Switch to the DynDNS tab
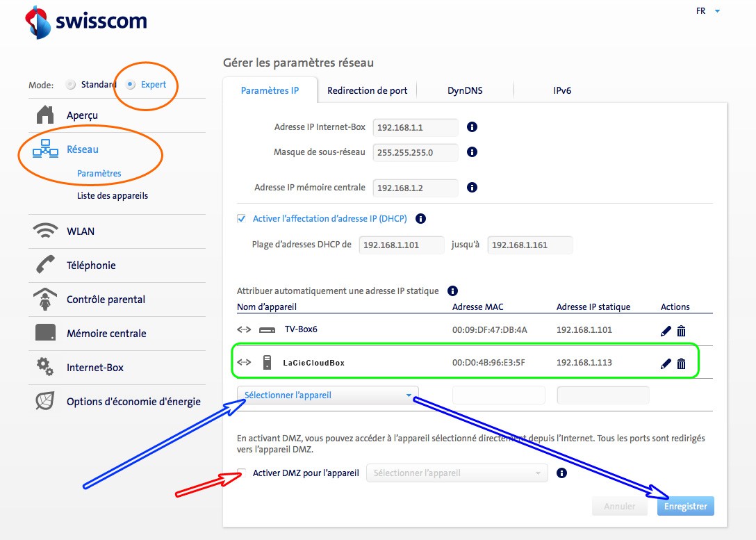Image resolution: width=756 pixels, height=540 pixels. coord(465,90)
